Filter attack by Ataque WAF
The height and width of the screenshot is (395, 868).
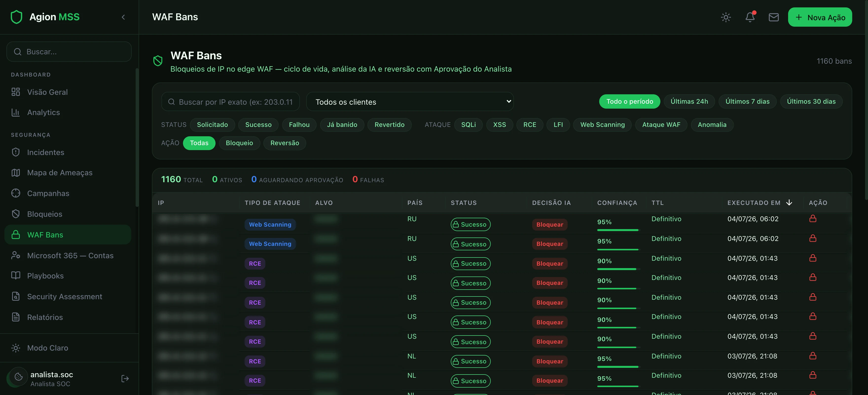tap(661, 125)
